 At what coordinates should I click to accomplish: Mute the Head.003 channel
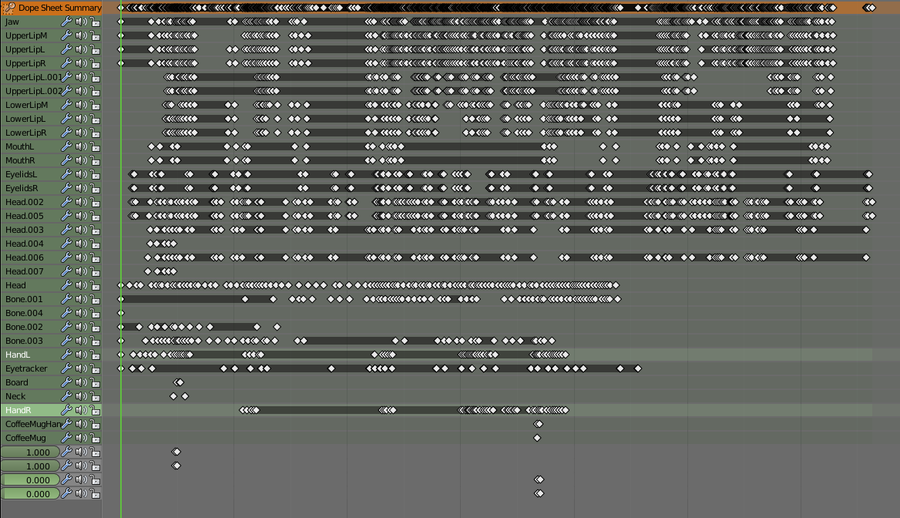81,230
